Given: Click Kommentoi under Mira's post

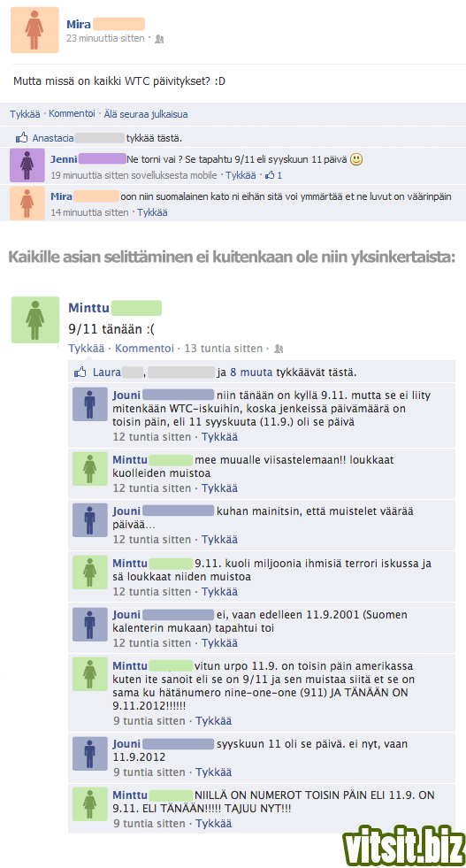Looking at the screenshot, I should pos(72,113).
